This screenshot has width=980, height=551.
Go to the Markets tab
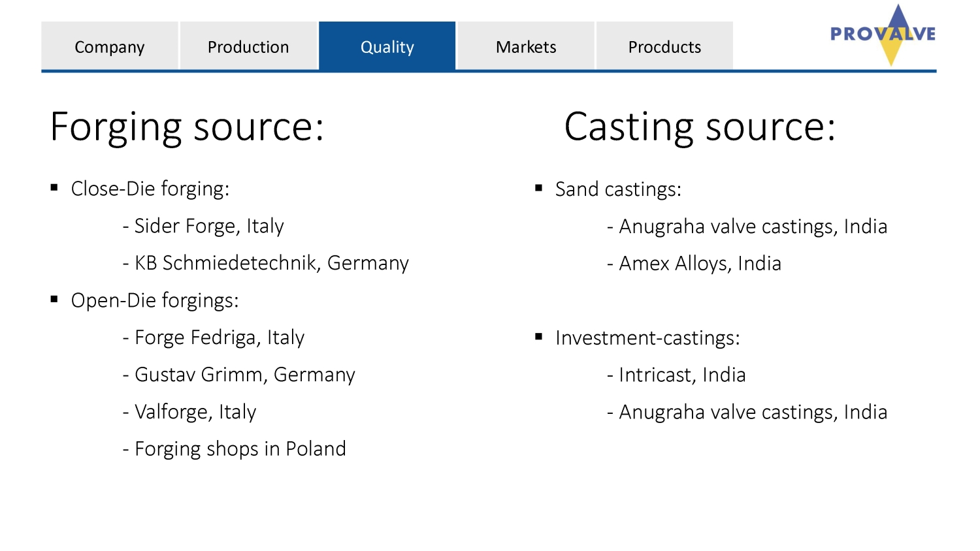tap(526, 46)
